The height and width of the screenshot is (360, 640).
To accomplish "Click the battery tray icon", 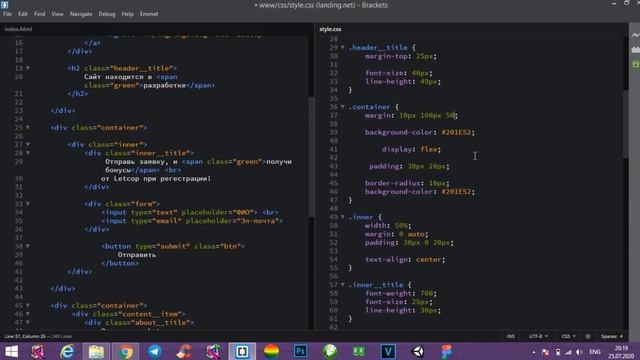I will pyautogui.click(x=558, y=352).
